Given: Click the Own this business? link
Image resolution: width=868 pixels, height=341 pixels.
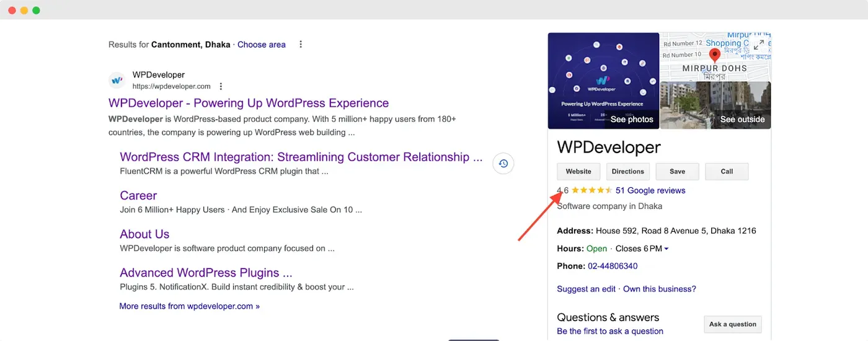Looking at the screenshot, I should tap(660, 289).
